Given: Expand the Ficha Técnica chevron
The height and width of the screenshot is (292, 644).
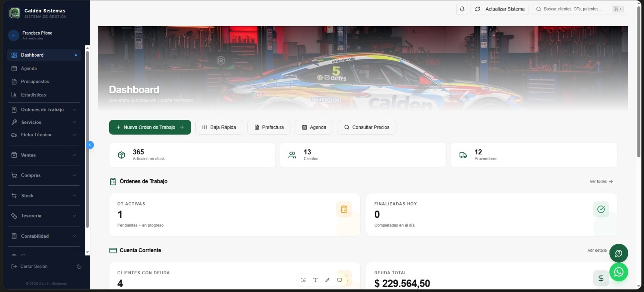Looking at the screenshot, I should point(74,135).
